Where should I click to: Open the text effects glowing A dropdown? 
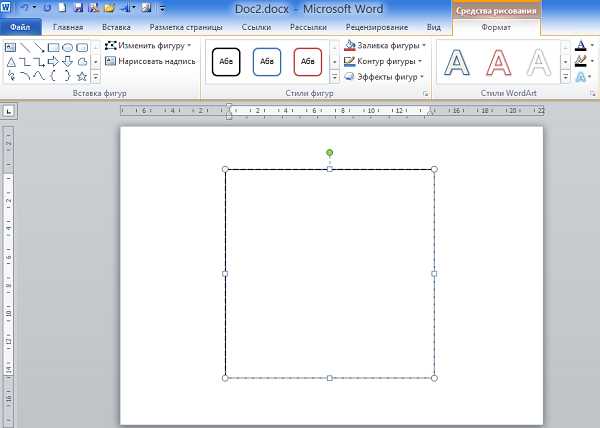coord(584,77)
